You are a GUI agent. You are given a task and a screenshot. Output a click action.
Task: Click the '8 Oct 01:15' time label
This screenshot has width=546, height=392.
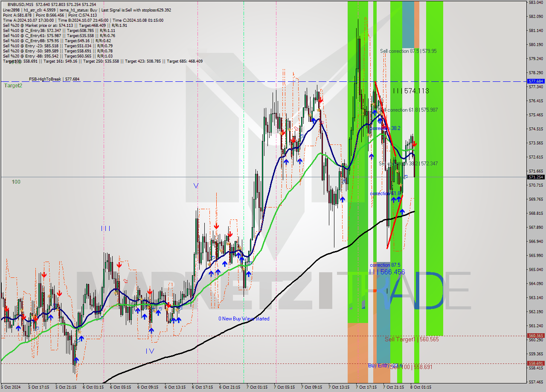click(421, 387)
